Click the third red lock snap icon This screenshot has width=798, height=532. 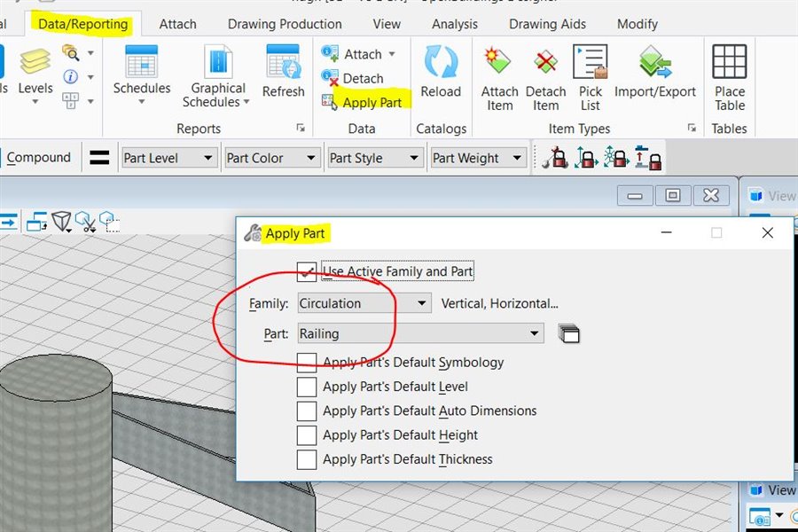[616, 157]
